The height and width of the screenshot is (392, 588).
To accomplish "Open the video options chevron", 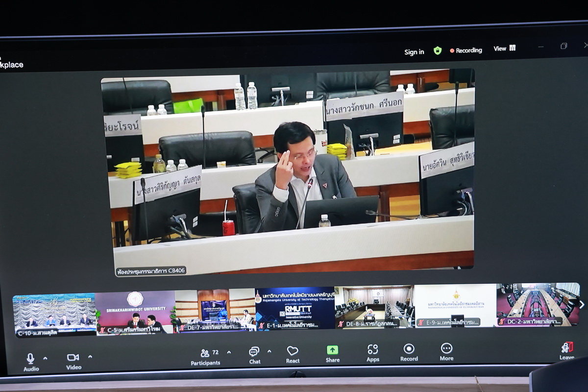I will [x=90, y=357].
